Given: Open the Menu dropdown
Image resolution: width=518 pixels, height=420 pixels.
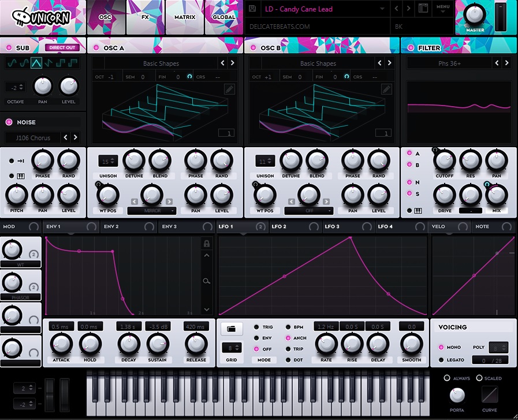Looking at the screenshot, I should 443,9.
